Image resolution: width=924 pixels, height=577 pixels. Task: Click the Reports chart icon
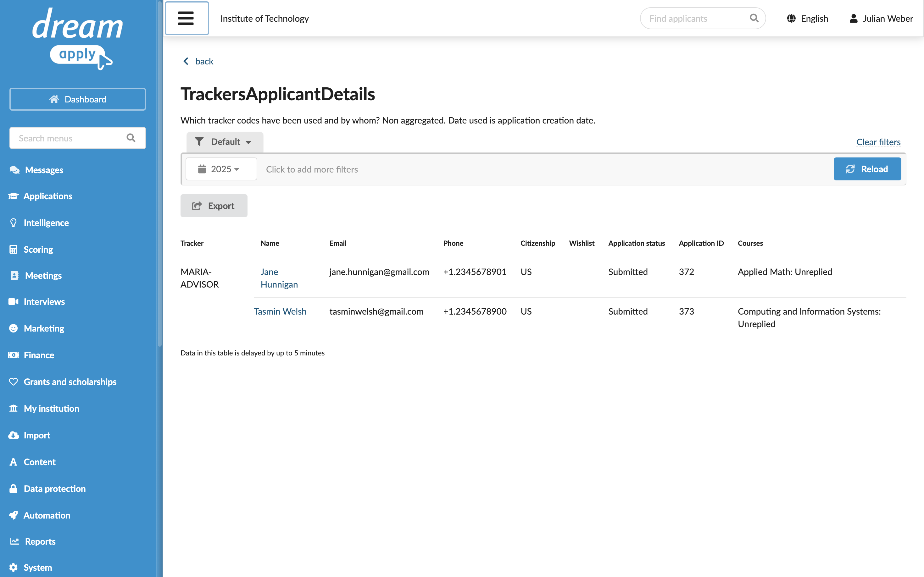click(x=14, y=541)
